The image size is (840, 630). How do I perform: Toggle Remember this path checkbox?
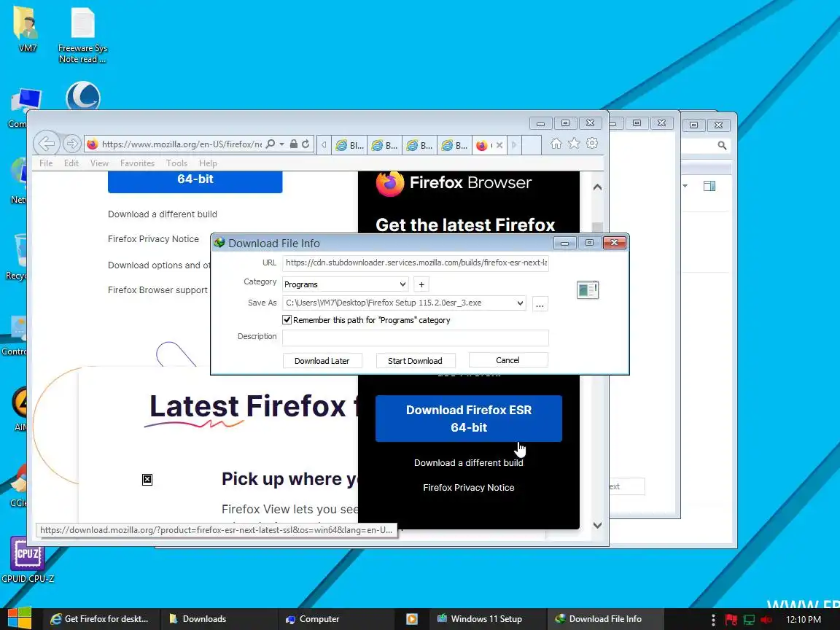[287, 320]
